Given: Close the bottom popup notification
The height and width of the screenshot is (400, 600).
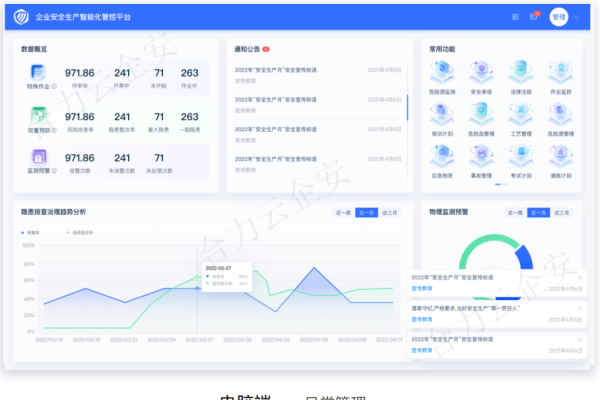Looking at the screenshot, I should click(x=580, y=339).
